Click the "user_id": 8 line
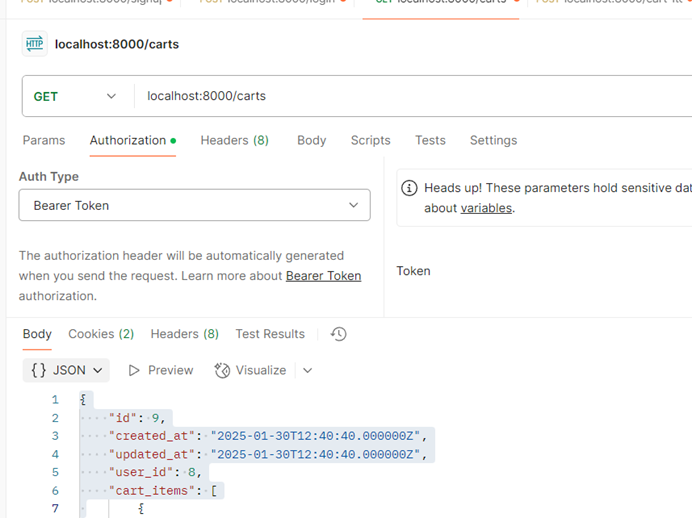692x518 pixels. point(155,472)
